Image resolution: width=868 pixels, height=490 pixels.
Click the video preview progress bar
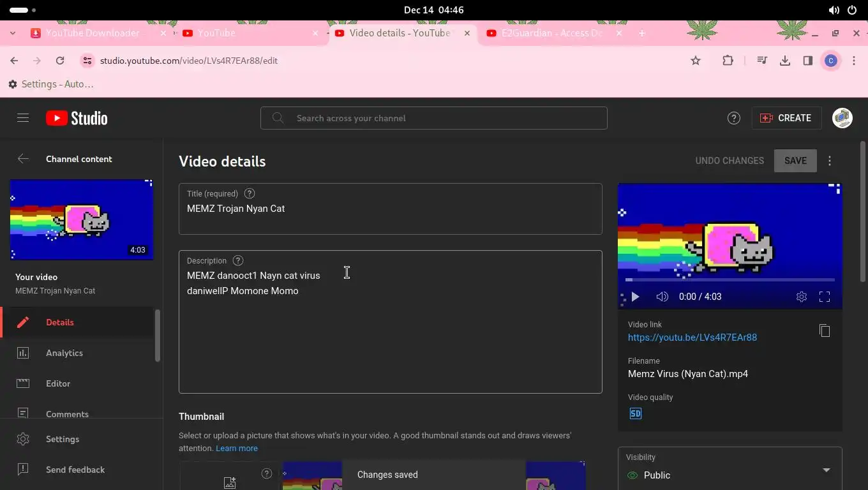pos(730,279)
